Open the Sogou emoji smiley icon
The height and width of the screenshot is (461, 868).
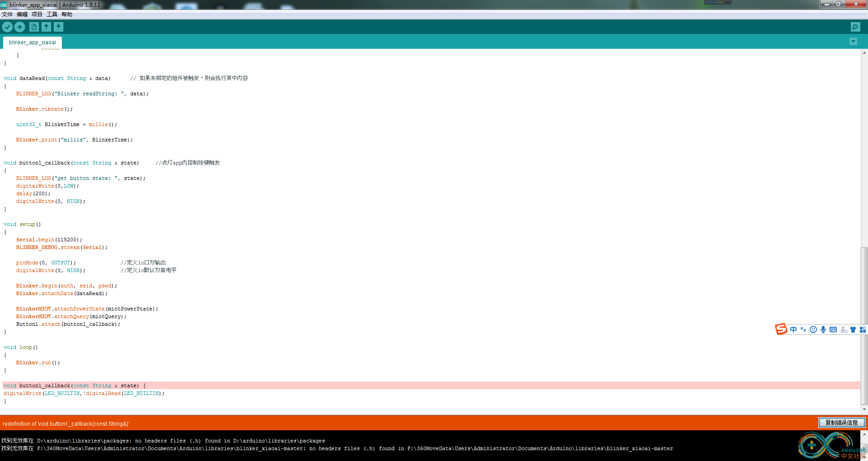coord(813,329)
